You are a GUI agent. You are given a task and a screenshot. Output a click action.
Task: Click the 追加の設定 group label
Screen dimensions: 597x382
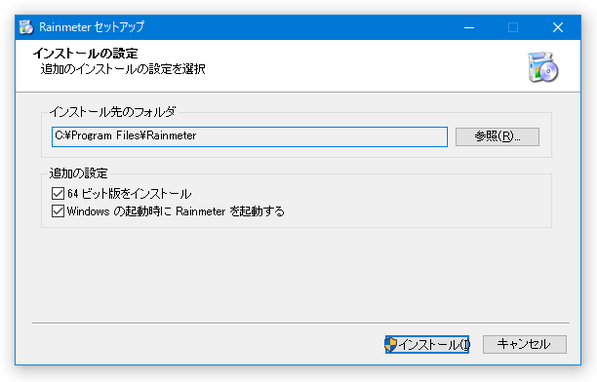click(x=78, y=173)
